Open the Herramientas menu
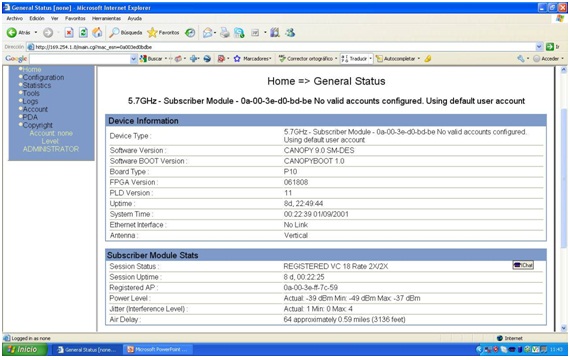Image resolution: width=570 pixels, height=360 pixels. 106,18
